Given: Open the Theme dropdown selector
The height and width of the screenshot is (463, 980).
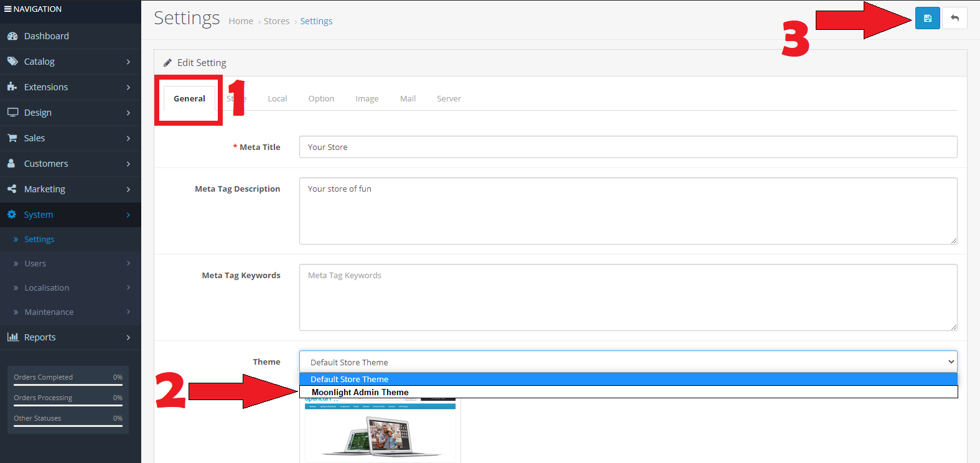Looking at the screenshot, I should click(x=627, y=362).
